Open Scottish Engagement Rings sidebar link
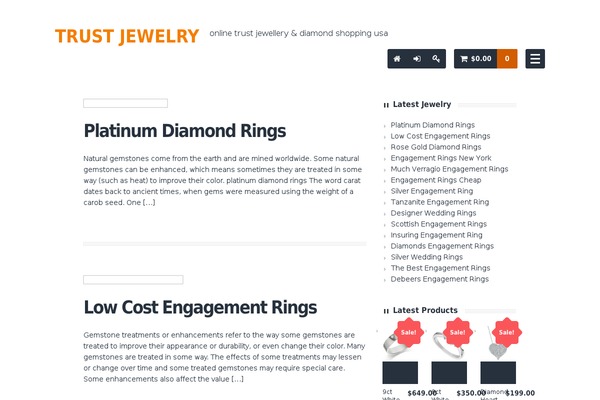Screen dimensions: 600x400 pyautogui.click(x=439, y=224)
